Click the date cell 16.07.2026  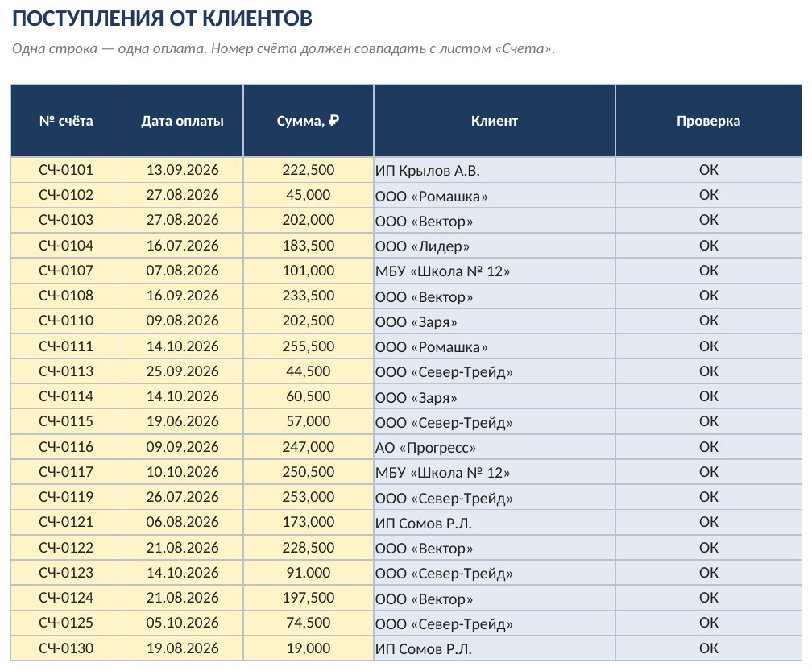tap(182, 246)
